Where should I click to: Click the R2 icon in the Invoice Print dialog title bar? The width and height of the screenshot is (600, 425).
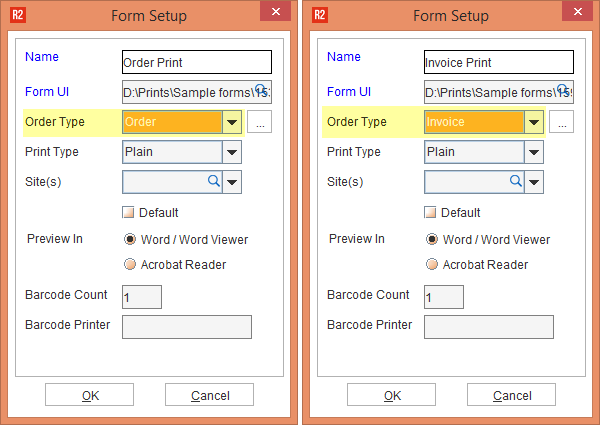point(318,15)
